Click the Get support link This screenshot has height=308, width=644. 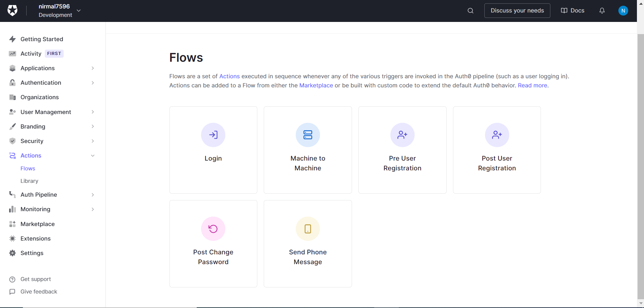pos(36,279)
